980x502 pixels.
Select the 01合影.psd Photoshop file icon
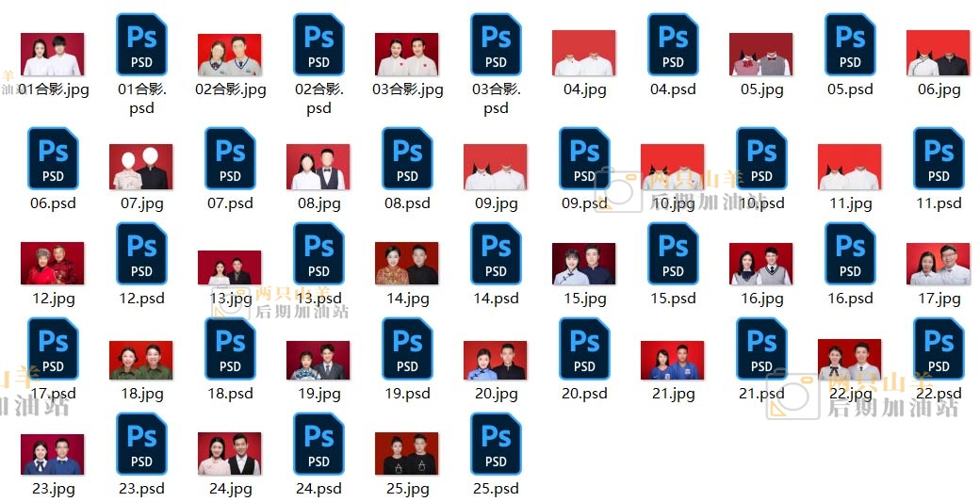(141, 45)
